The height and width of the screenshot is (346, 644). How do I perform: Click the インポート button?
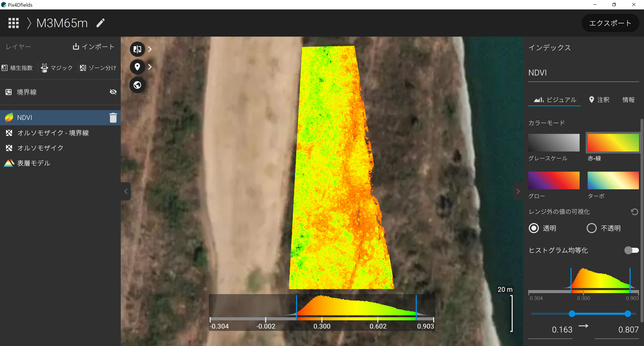94,47
